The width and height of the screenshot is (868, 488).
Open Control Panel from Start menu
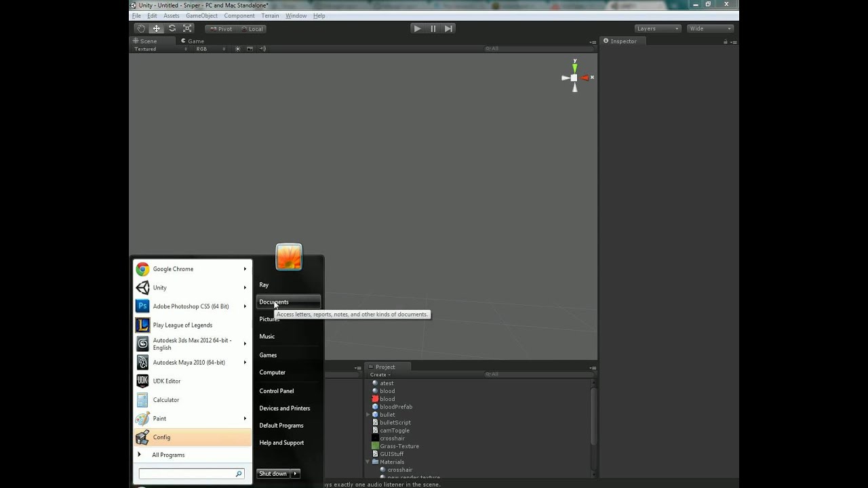[x=277, y=391]
